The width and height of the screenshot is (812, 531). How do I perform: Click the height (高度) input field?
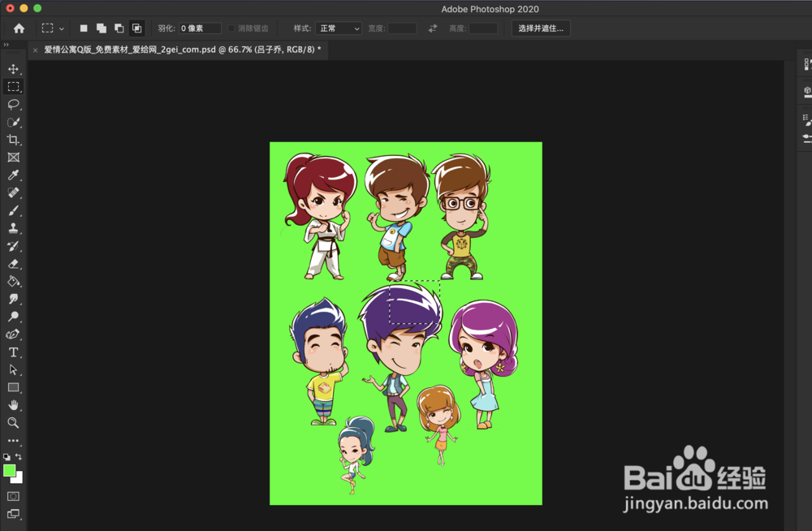483,28
